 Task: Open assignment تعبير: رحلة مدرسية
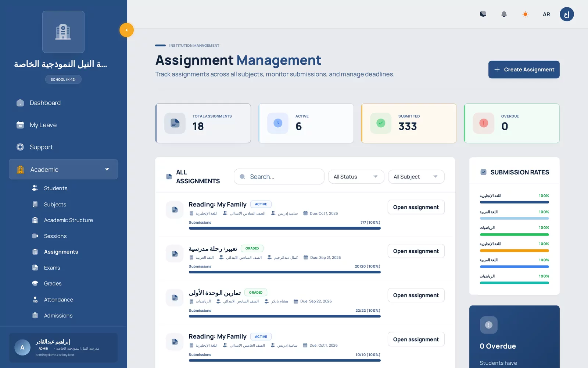[416, 251]
